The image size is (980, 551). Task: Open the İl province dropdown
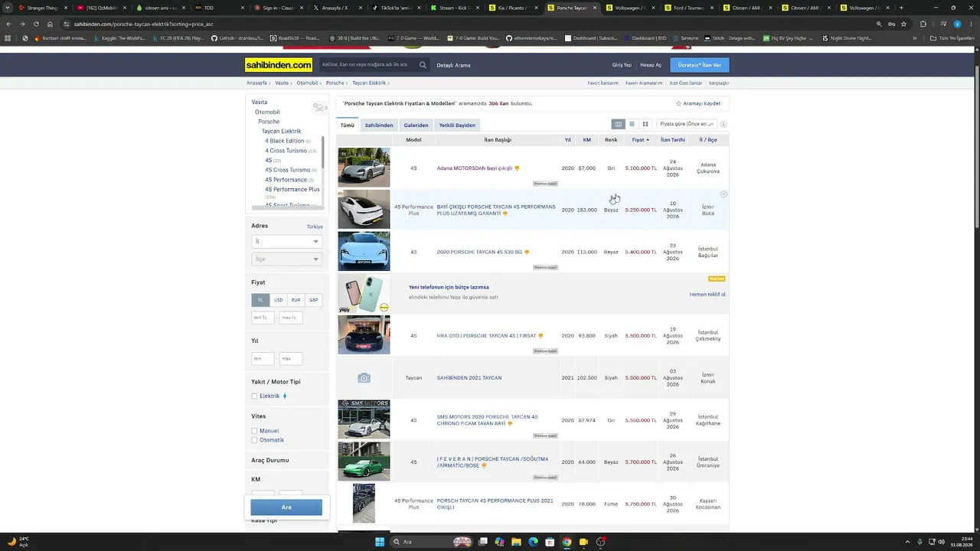coord(286,242)
